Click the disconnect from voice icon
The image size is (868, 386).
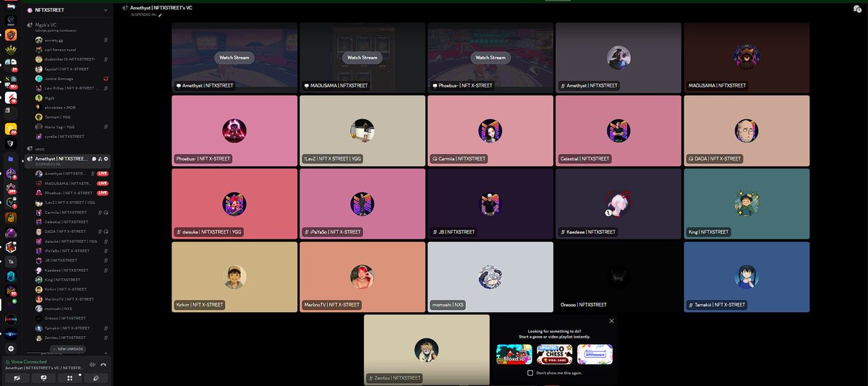(x=103, y=364)
